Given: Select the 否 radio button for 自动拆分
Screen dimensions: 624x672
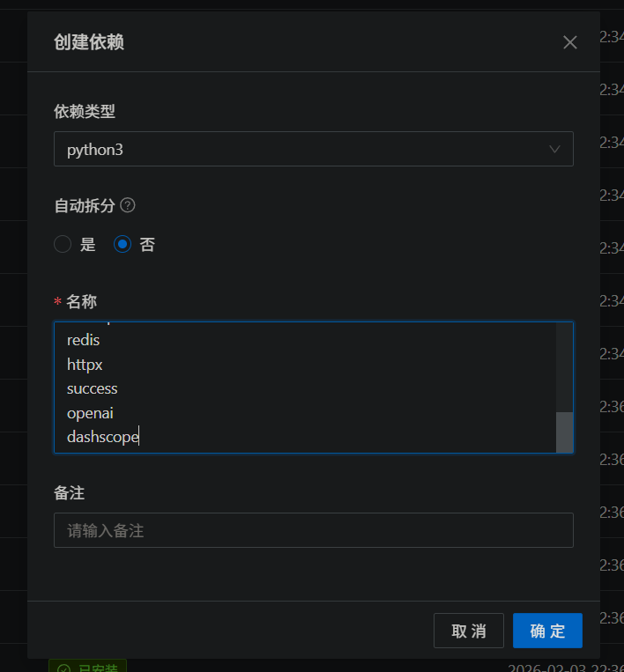Looking at the screenshot, I should (123, 244).
